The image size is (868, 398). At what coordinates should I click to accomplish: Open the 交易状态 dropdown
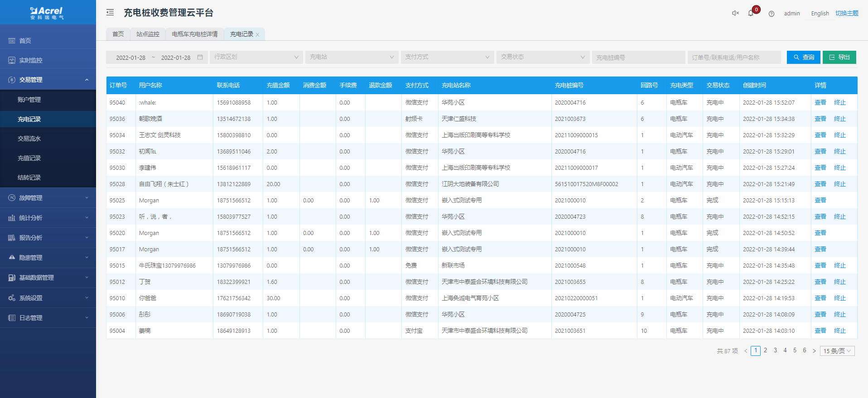click(x=543, y=57)
